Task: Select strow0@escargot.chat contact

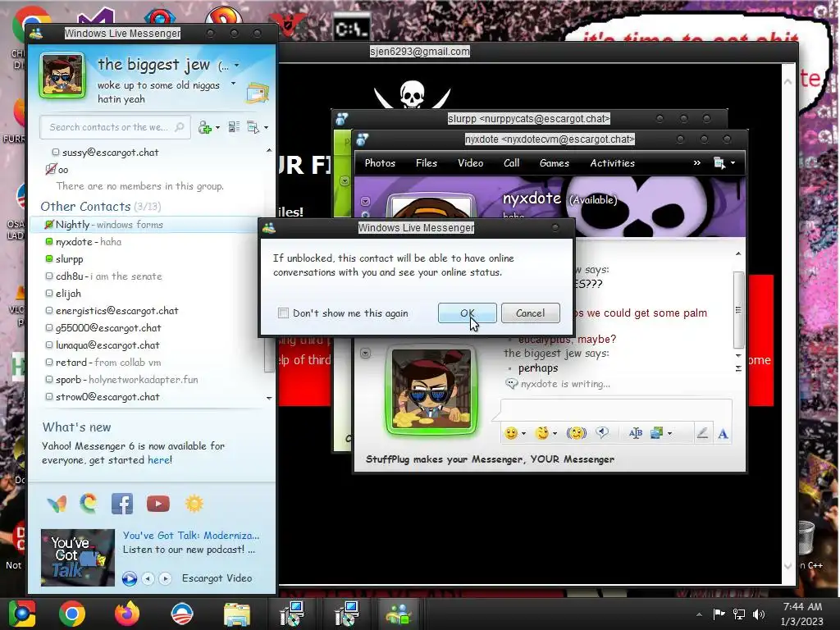Action: click(144, 397)
